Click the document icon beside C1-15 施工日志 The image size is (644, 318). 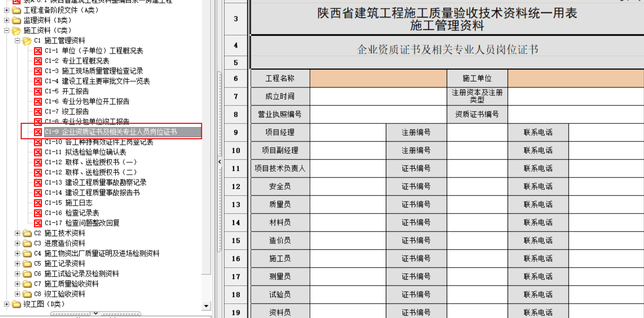point(38,203)
